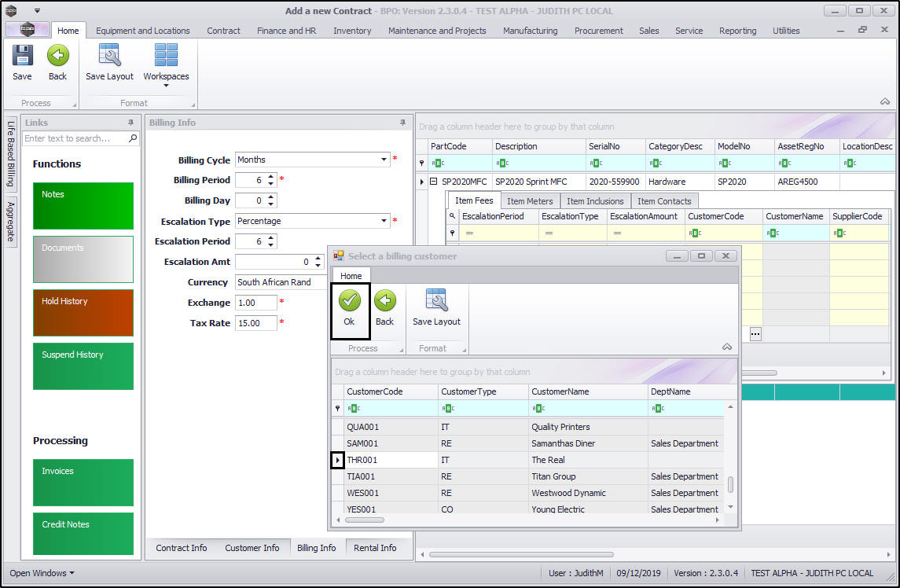Click the Hold History function tile
Screen dimensions: 900x588
click(x=83, y=312)
